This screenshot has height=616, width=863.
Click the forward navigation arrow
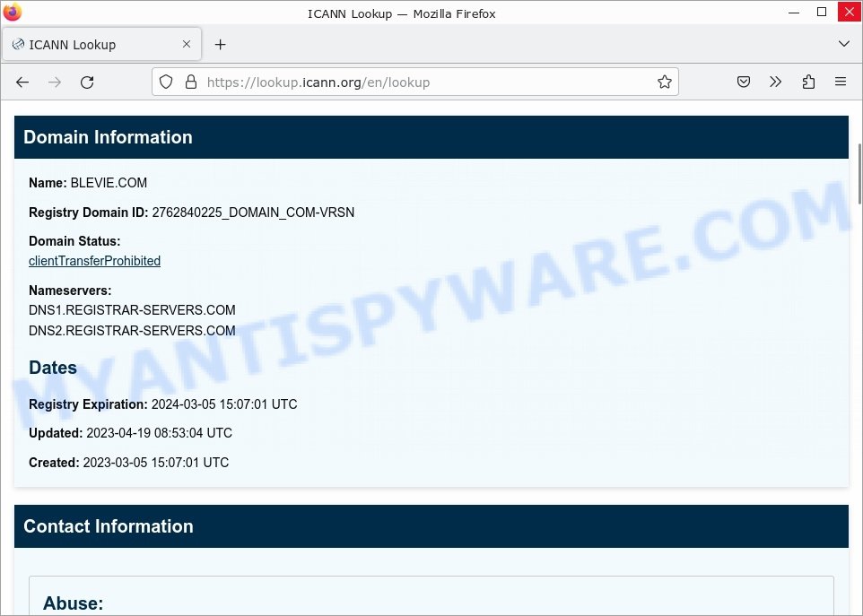point(55,82)
